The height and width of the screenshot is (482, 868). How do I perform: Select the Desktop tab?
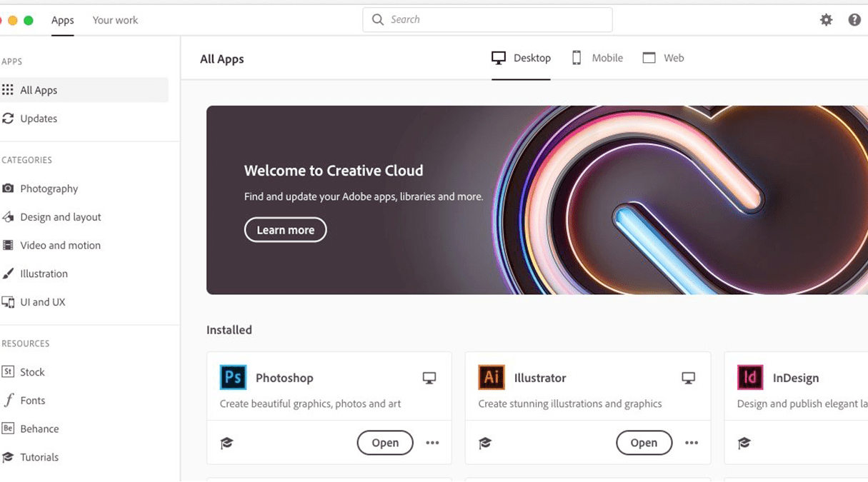(x=521, y=58)
